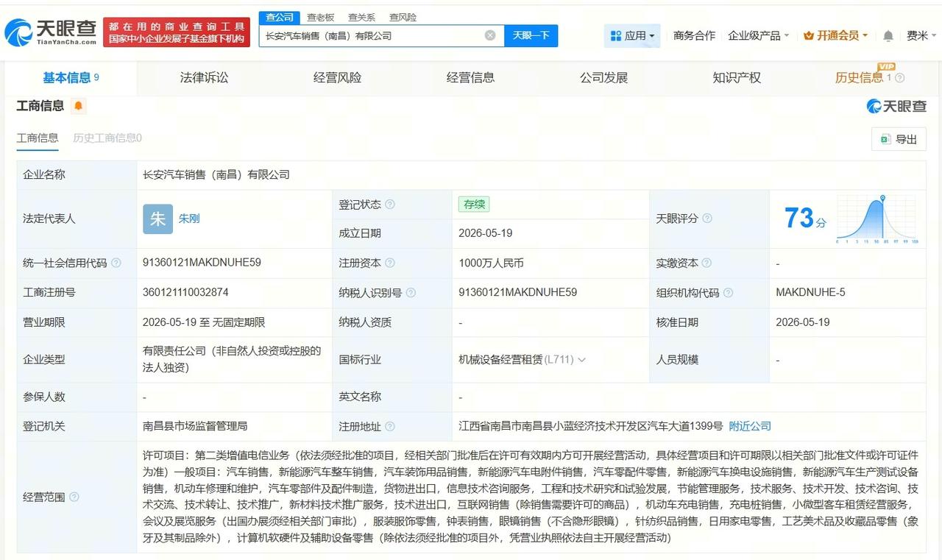942x560 pixels.
Task: Click establishment date 2026-05-19 under 成立日期
Action: [x=485, y=233]
